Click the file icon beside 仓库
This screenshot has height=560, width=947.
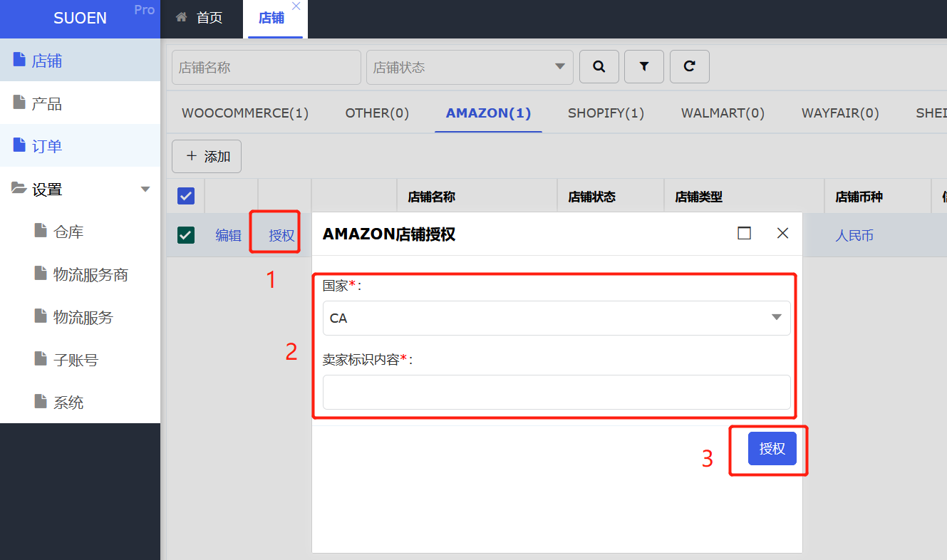tap(41, 231)
